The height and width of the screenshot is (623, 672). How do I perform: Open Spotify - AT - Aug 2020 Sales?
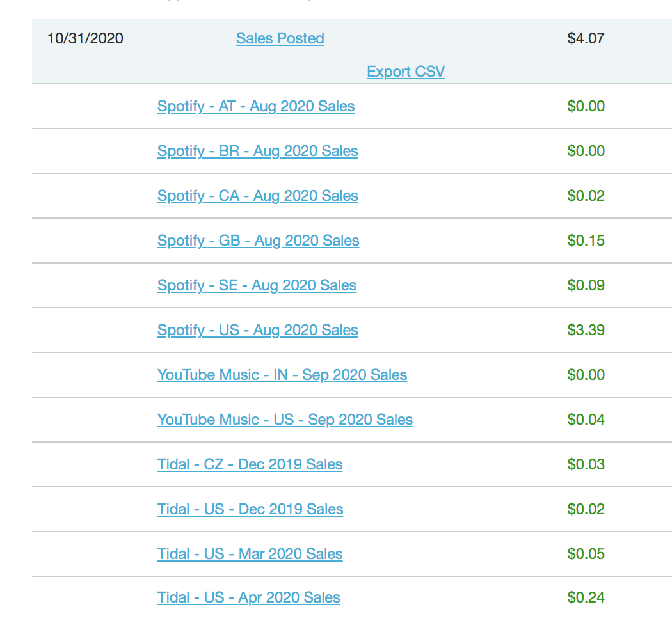click(x=255, y=106)
